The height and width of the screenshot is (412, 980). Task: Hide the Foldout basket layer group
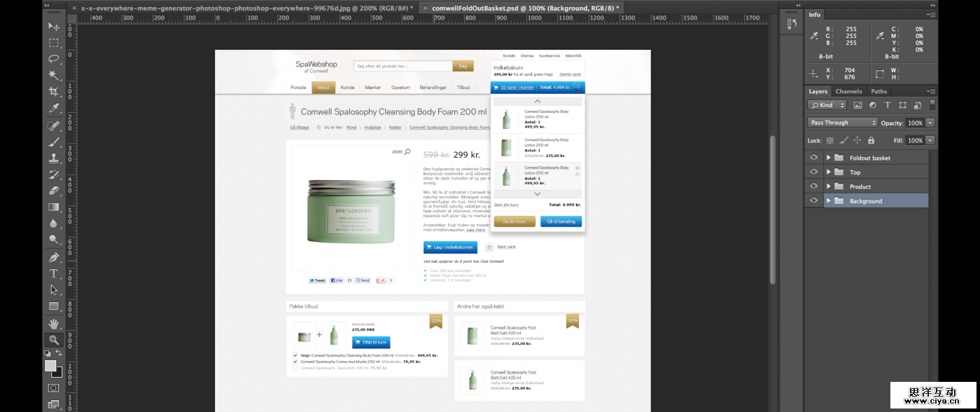[x=813, y=158]
